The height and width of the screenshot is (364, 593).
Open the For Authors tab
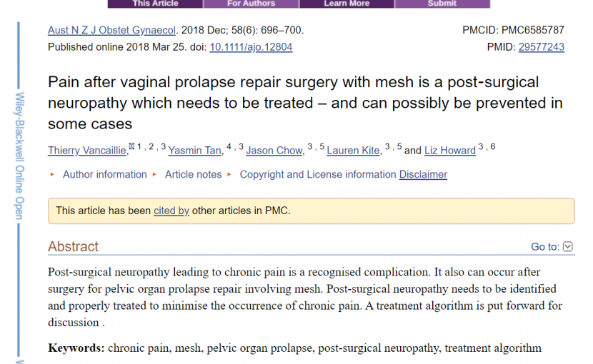click(x=251, y=4)
